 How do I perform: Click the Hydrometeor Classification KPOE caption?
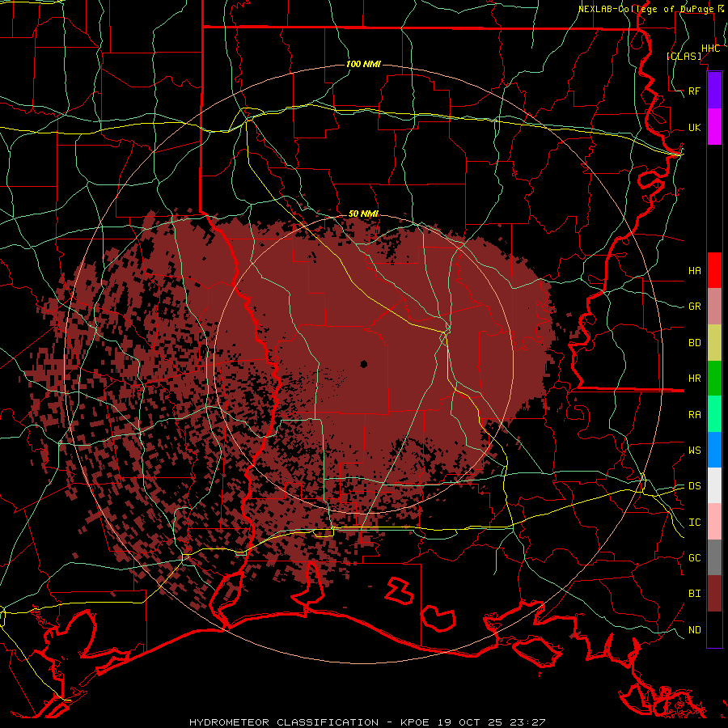click(x=367, y=722)
